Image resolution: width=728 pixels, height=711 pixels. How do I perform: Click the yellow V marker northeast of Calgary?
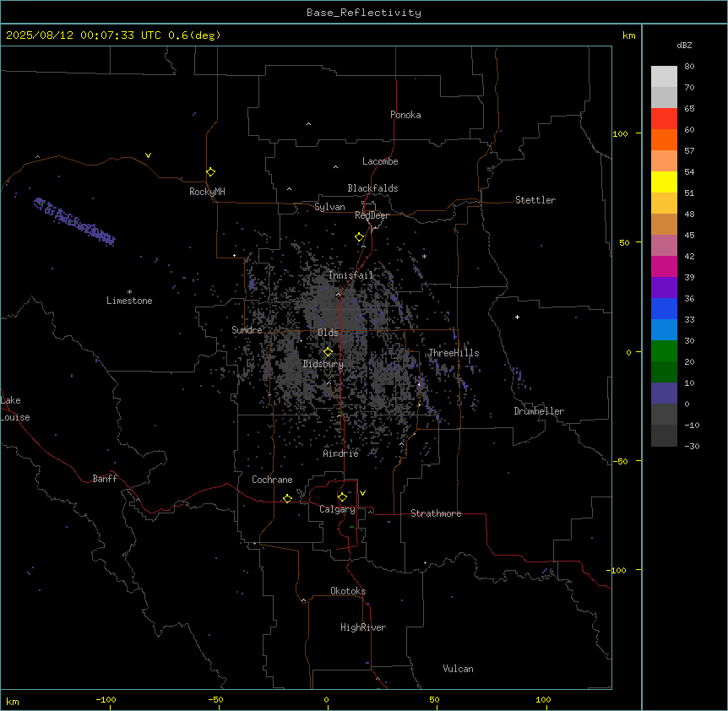[x=362, y=493]
